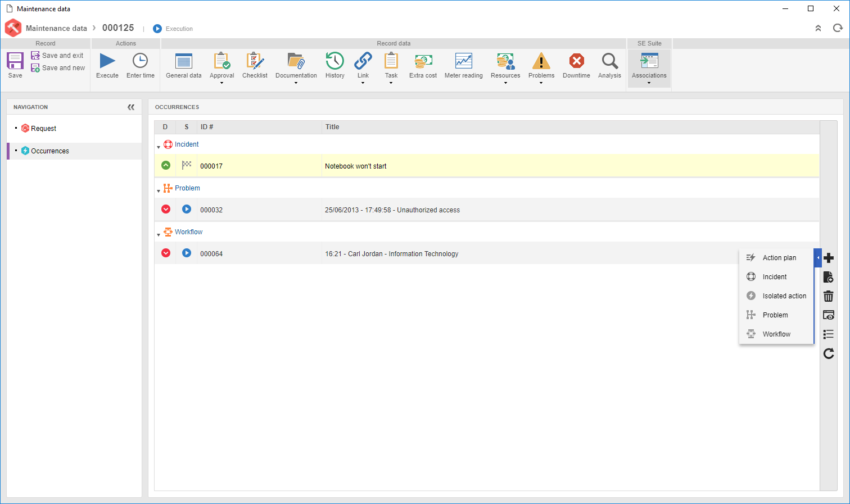Viewport: 850px width, 504px height.
Task: Expand the Link dropdown arrow
Action: tap(363, 83)
